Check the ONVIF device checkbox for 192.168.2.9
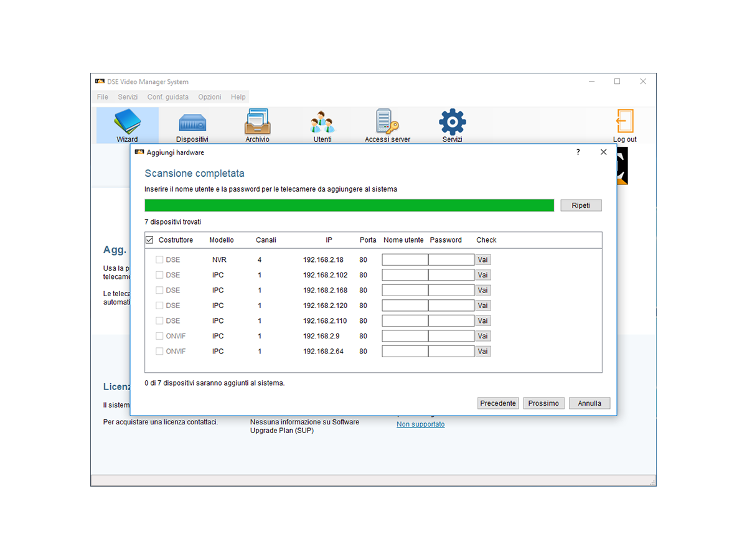 pos(159,336)
